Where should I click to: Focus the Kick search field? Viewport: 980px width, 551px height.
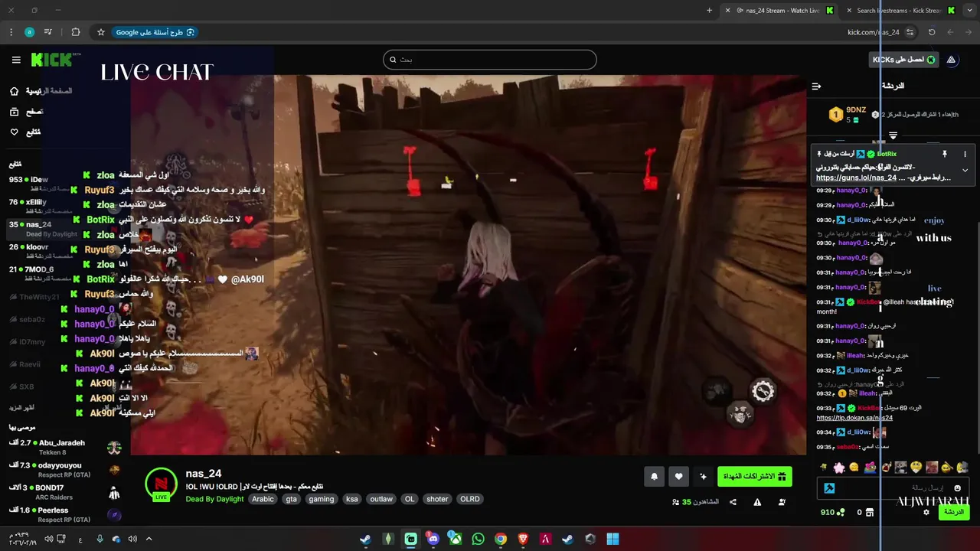pyautogui.click(x=490, y=60)
